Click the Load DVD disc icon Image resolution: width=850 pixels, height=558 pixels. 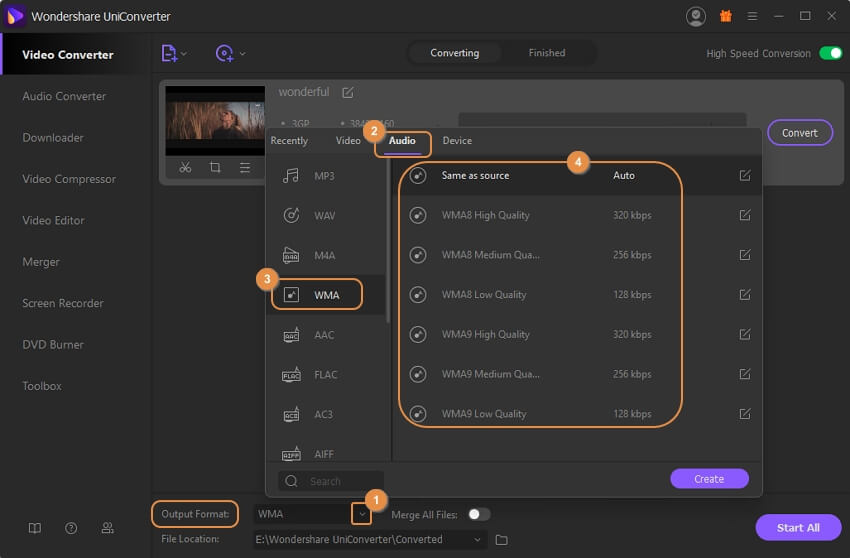click(224, 53)
